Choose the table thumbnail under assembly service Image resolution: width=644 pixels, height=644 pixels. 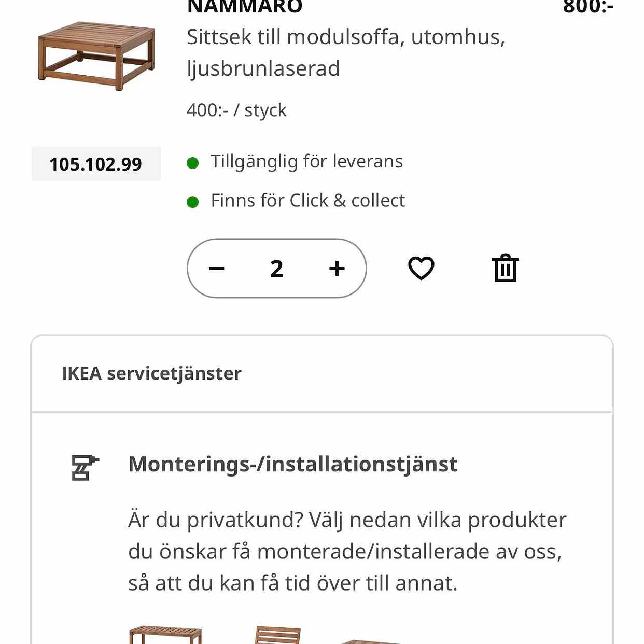tap(165, 635)
